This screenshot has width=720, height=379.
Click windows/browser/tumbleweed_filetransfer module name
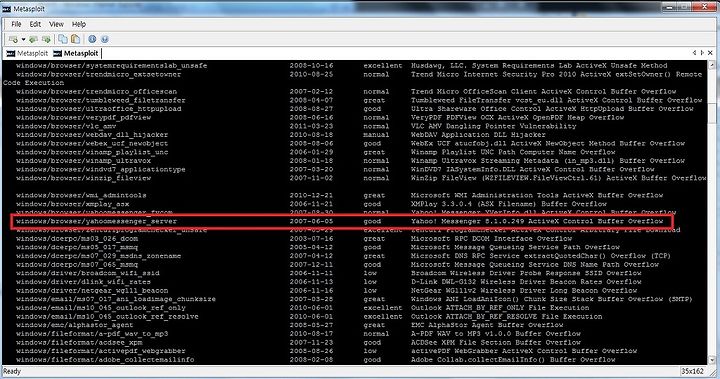(101, 100)
